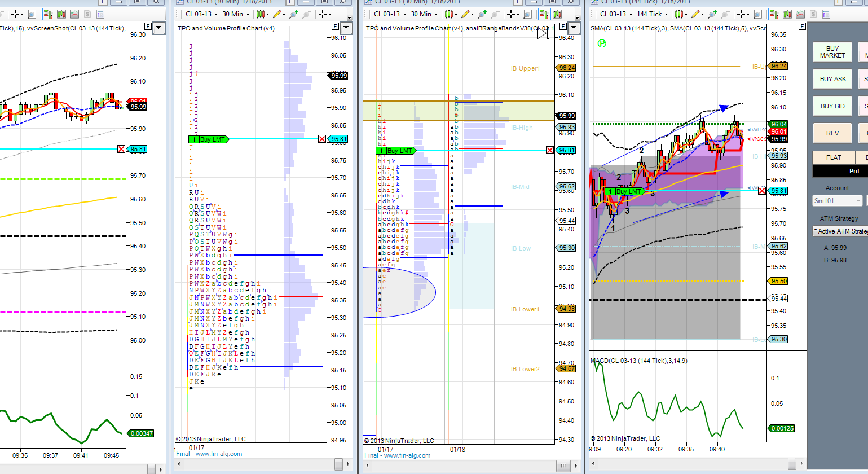Open CL 03-13 instrument dropdown in SMA chart
Screen dimensions: 868x474
(616, 14)
